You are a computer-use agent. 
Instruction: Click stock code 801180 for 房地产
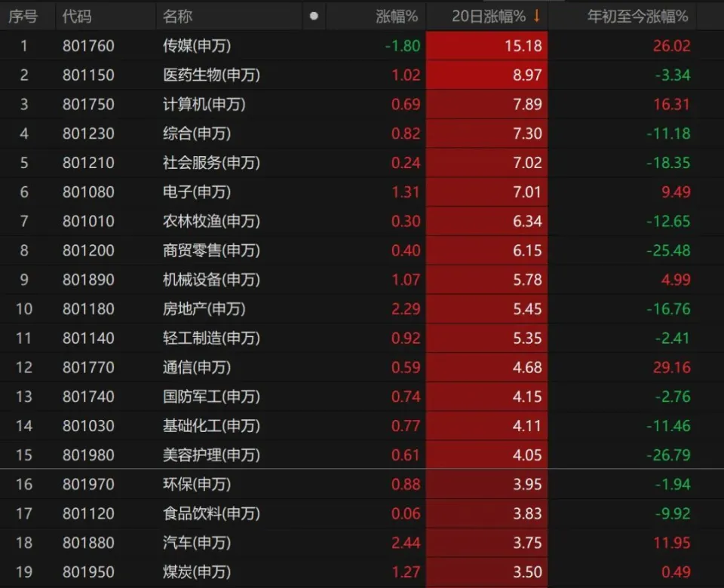click(x=88, y=309)
